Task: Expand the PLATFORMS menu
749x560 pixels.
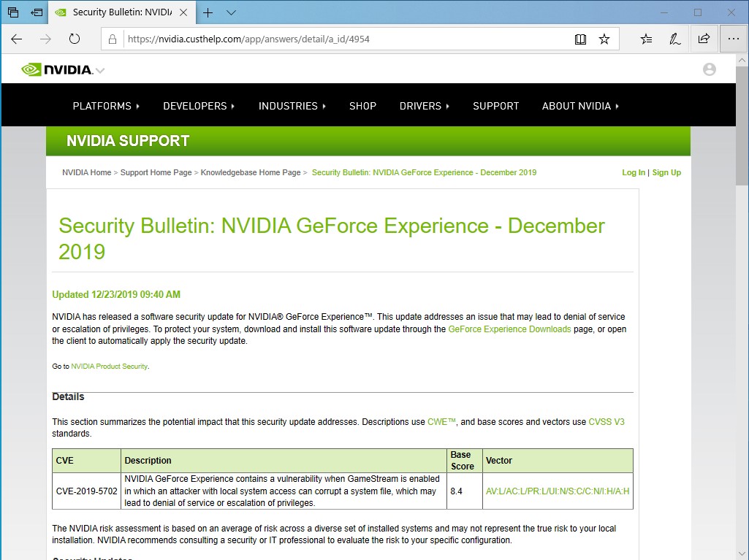Action: [106, 106]
